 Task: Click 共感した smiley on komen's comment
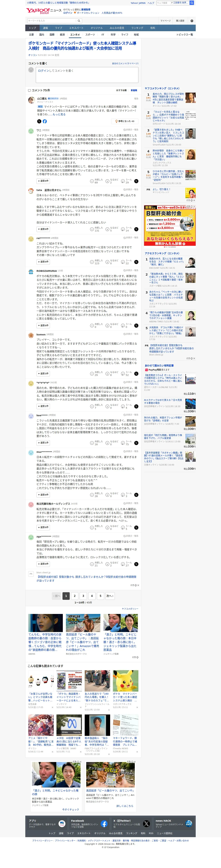click(92, 374)
